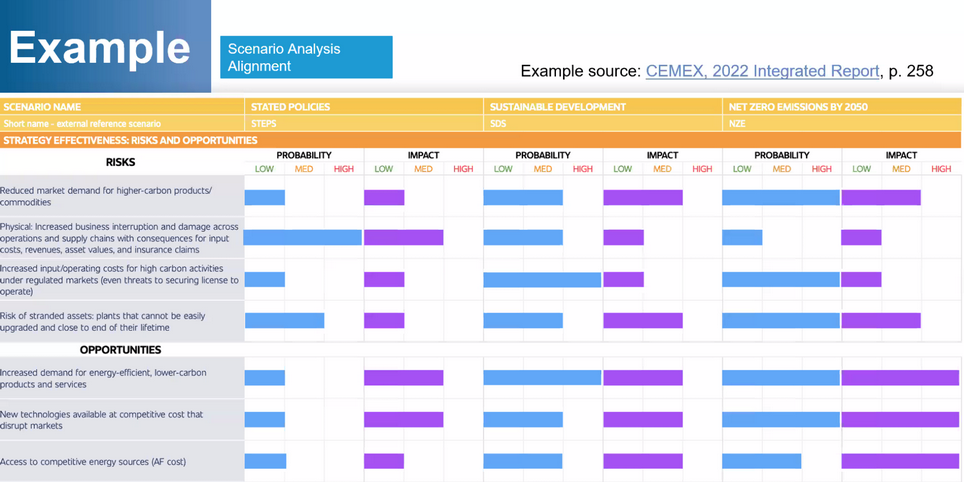Click the SDS short name cell
964x482 pixels.
point(499,124)
